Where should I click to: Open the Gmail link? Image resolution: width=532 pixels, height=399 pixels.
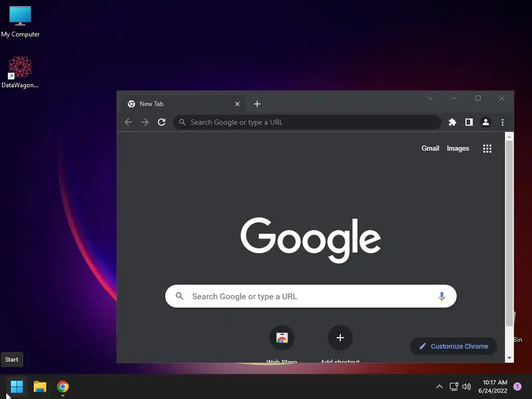[430, 148]
